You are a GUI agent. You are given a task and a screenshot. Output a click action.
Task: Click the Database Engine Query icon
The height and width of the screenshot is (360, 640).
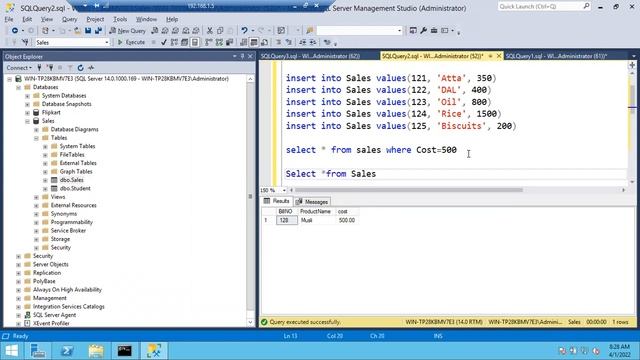point(154,31)
